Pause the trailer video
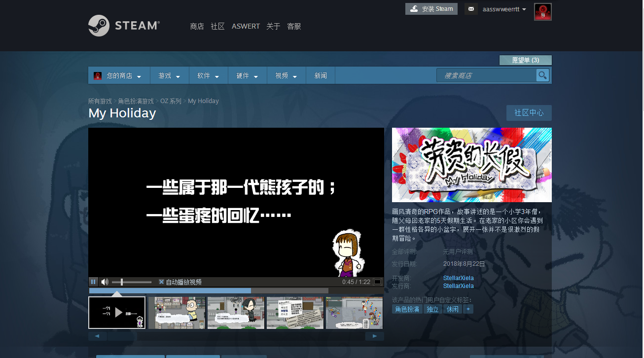644x358 pixels. [93, 282]
